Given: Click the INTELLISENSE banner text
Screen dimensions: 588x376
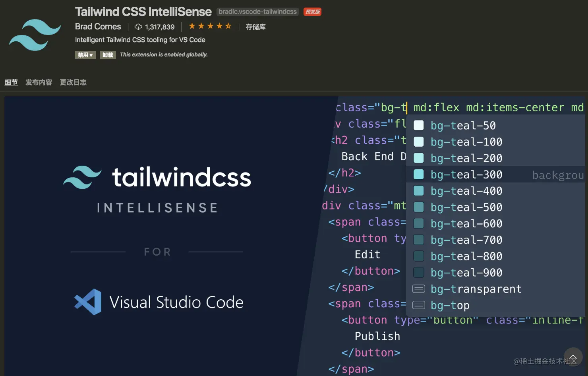Looking at the screenshot, I should (157, 207).
